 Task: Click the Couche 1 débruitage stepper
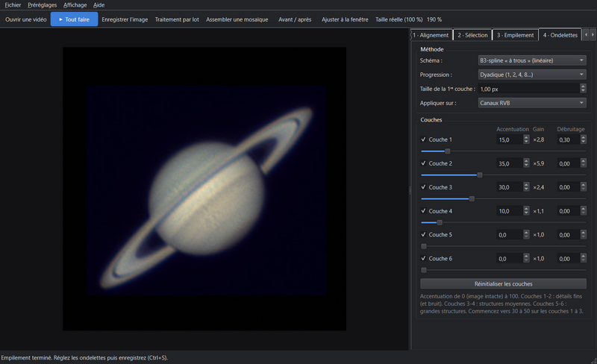coord(584,139)
